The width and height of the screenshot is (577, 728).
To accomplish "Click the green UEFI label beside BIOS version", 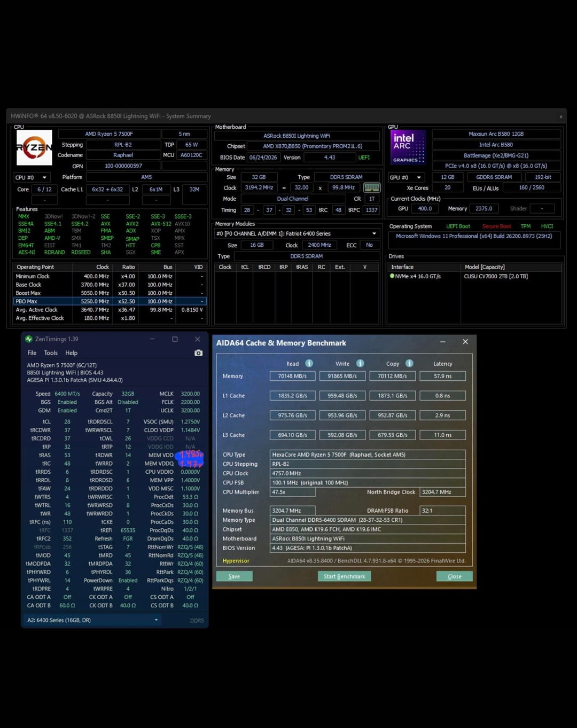I will pos(364,158).
